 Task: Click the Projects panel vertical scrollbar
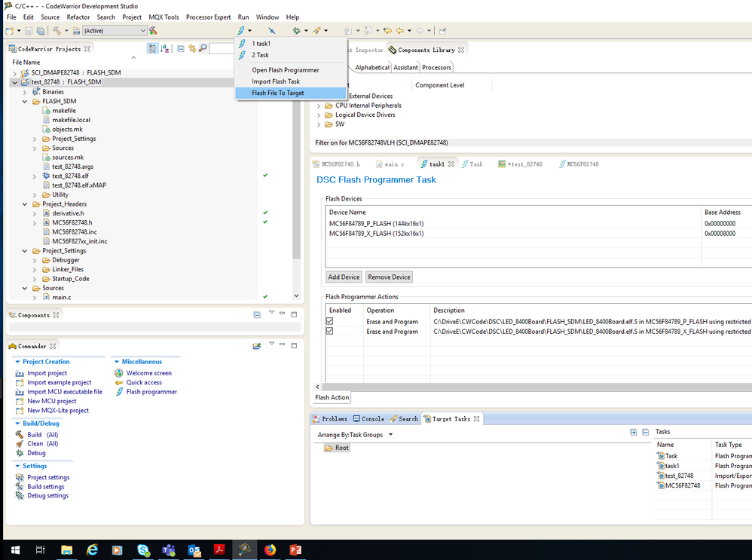296,180
